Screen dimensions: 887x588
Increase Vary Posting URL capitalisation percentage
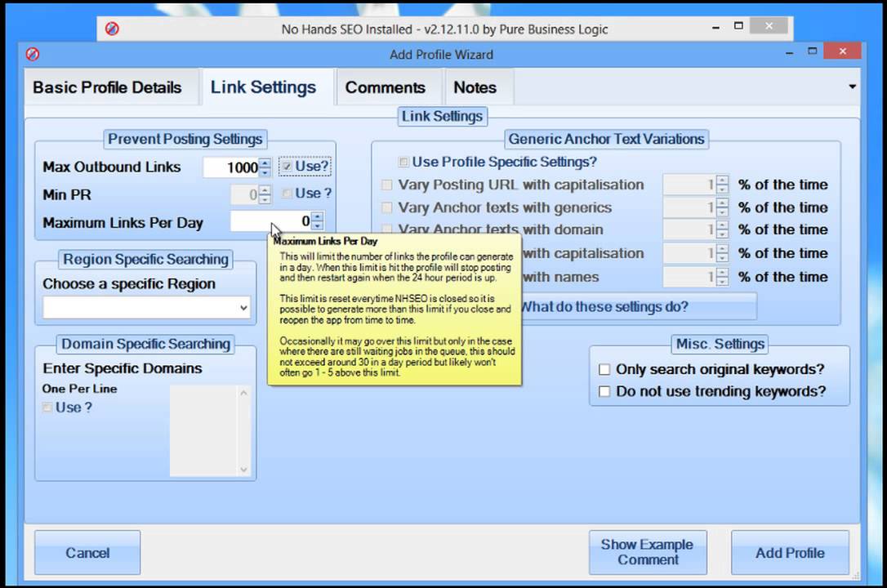tap(722, 180)
